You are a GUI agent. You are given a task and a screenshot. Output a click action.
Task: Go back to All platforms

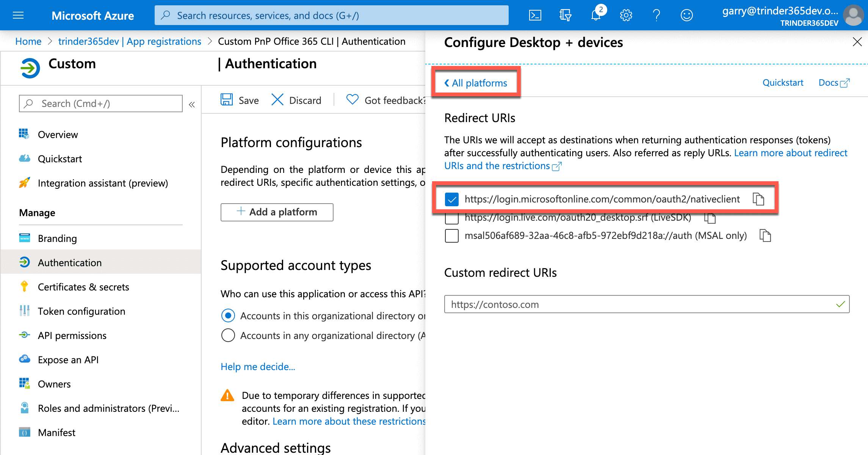pyautogui.click(x=476, y=83)
